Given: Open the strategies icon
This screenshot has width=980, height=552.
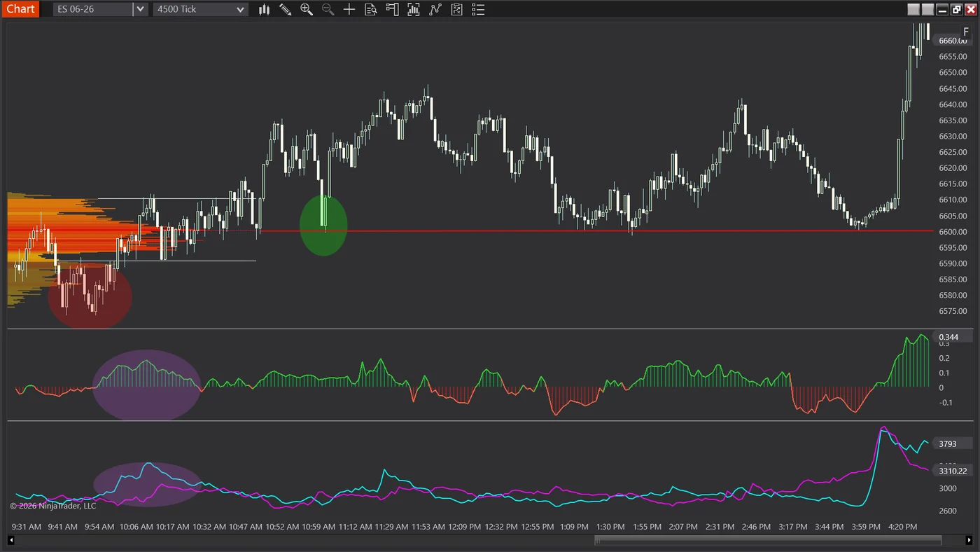Looking at the screenshot, I should point(456,9).
